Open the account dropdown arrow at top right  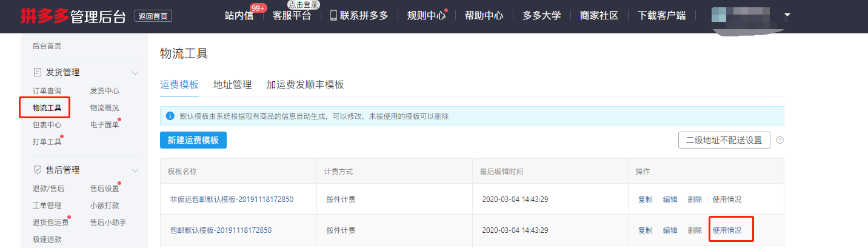pos(787,15)
